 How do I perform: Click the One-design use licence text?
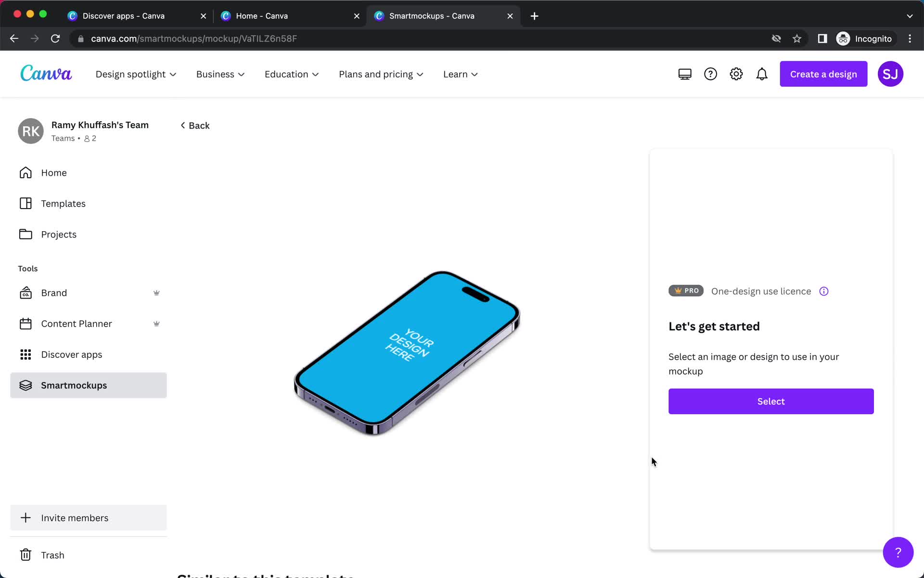[761, 291]
